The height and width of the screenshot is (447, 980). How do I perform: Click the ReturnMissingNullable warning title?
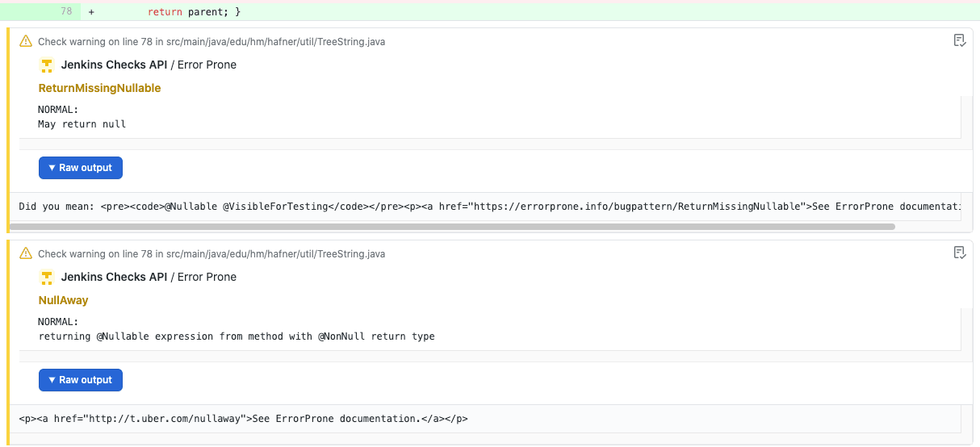[x=99, y=88]
